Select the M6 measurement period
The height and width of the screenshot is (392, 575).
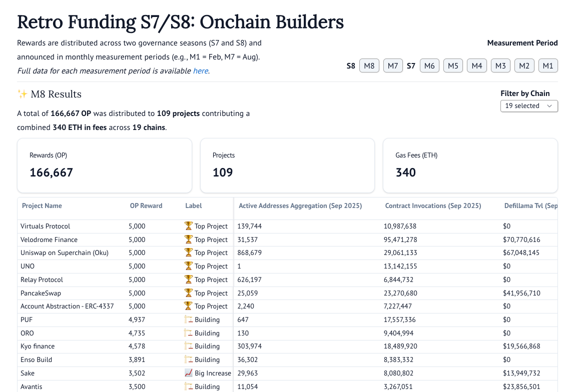[429, 65]
